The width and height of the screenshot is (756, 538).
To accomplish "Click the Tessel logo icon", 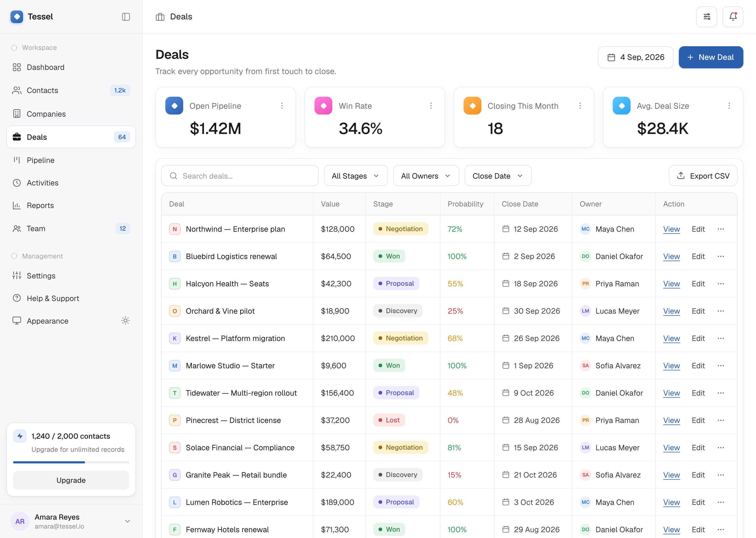I will (x=17, y=17).
